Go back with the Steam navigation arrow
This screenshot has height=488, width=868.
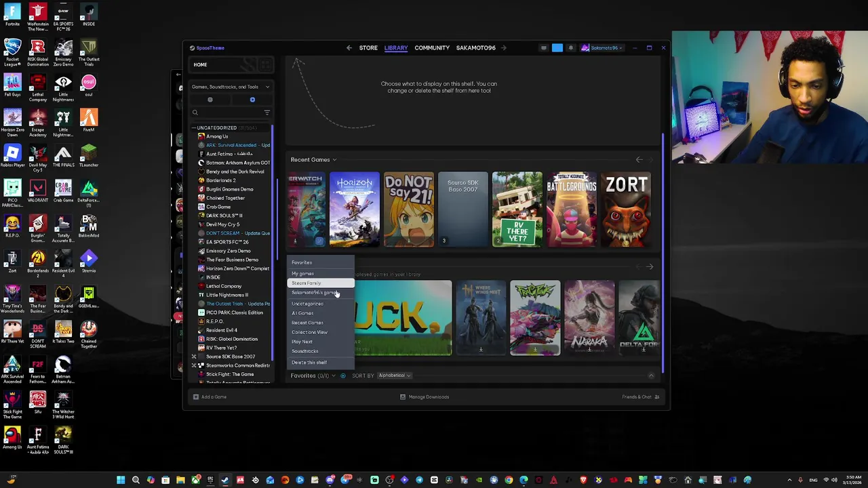(x=349, y=48)
